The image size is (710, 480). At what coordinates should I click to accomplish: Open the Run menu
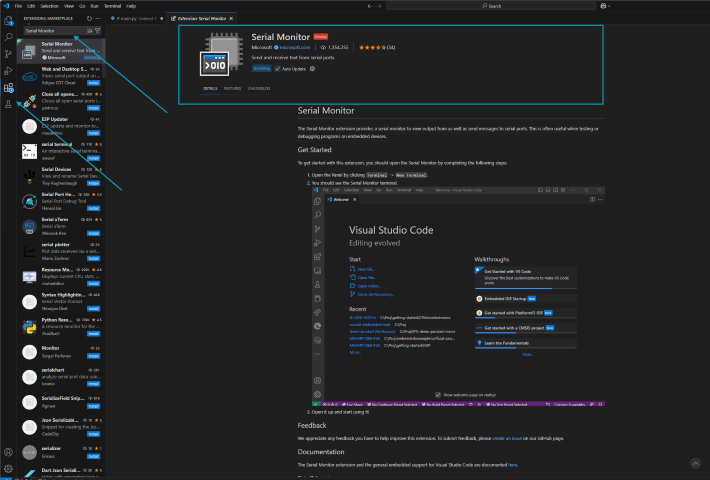pos(95,6)
